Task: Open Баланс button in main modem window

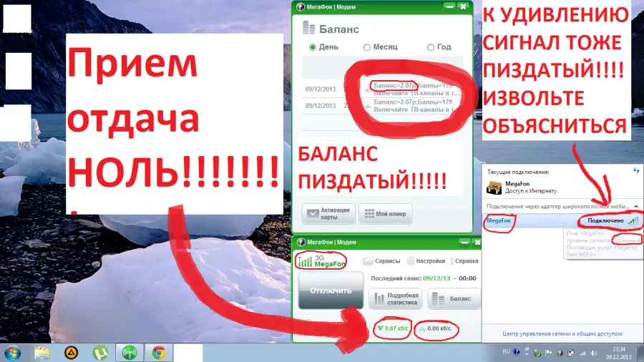Action: (454, 298)
